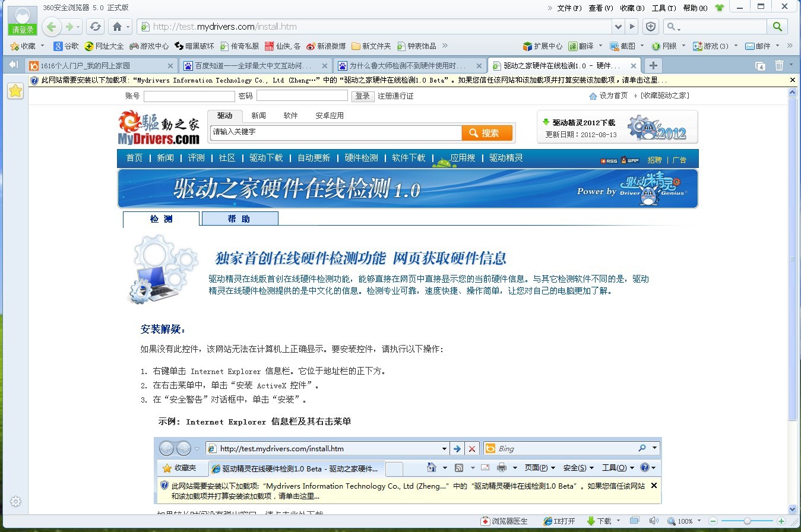The image size is (801, 532).
Task: Show more bookmarks with the overflow chevron
Action: click(x=445, y=46)
